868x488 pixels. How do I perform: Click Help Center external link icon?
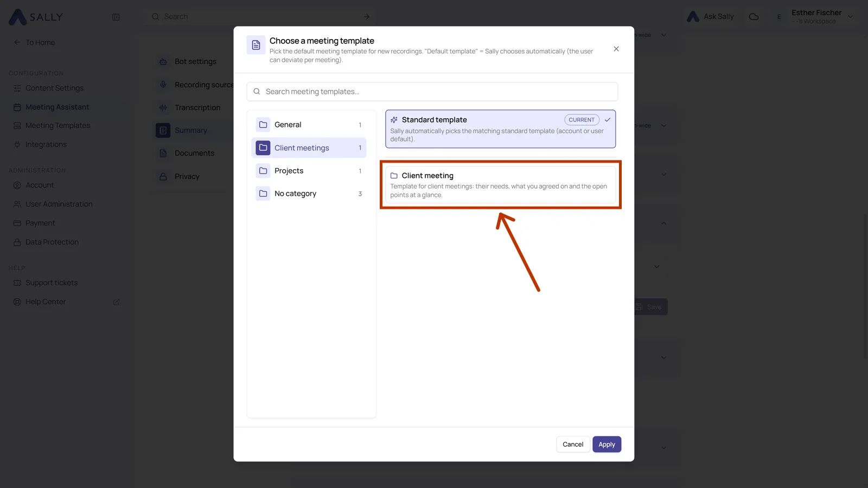click(116, 302)
